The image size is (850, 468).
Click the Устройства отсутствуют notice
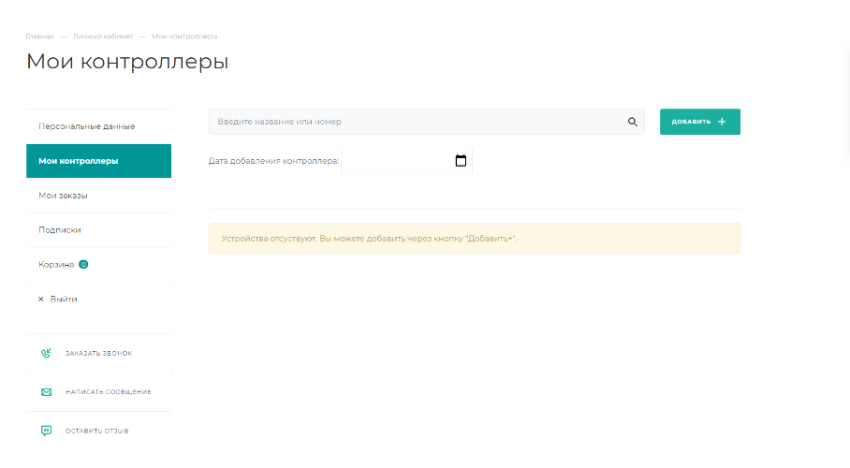point(474,239)
